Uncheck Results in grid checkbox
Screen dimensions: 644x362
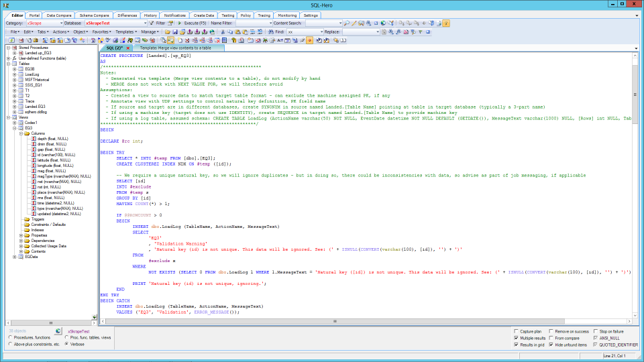[517, 345]
